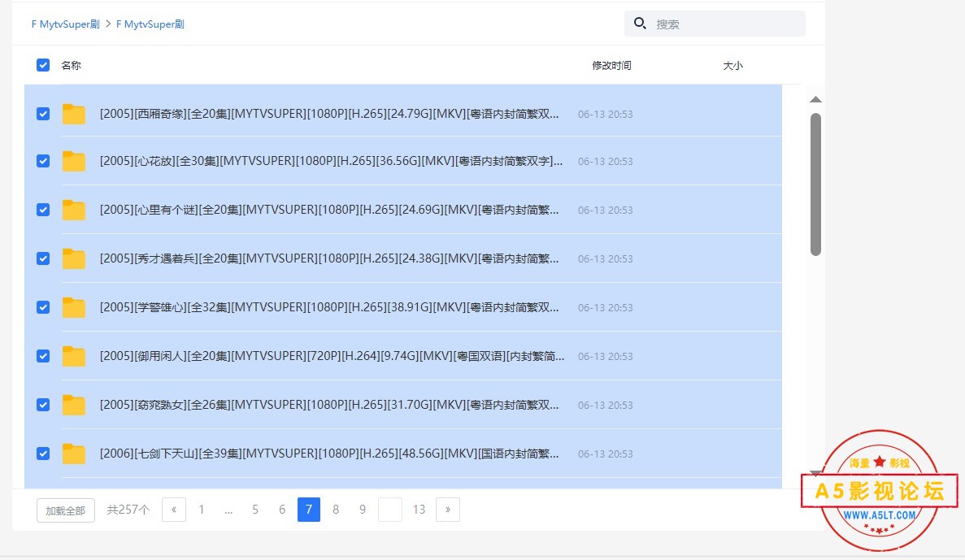Open folder icon for 西厢奇缘

pyautogui.click(x=74, y=114)
